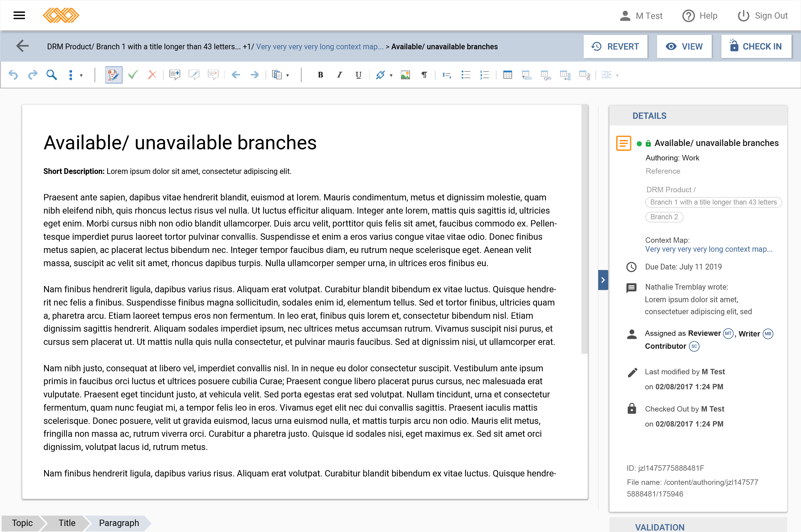This screenshot has height=532, width=801.
Task: Click the Branch 2 chip
Action: (664, 217)
